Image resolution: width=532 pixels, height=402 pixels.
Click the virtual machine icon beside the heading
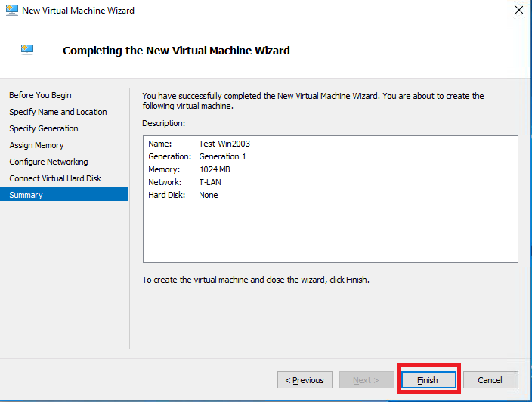(27, 50)
